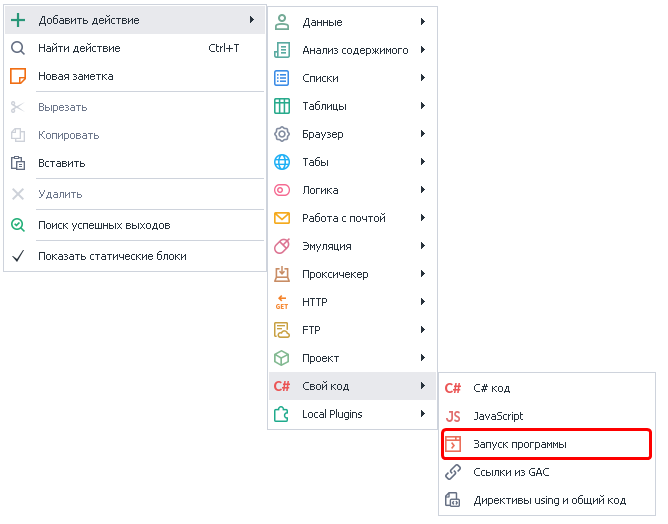Viewport: 668px width, 524px height.
Task: Choose Директивы using и общий код
Action: coord(549,500)
